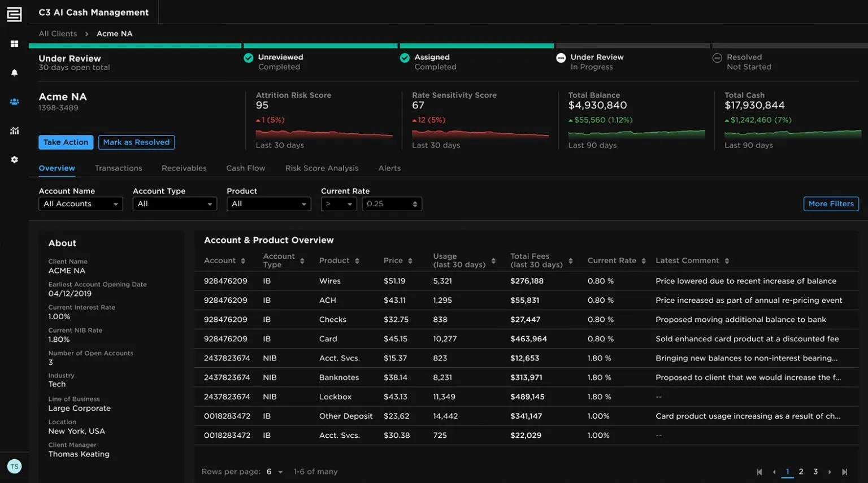Open the Account Name dropdown
The width and height of the screenshot is (868, 483).
click(81, 204)
